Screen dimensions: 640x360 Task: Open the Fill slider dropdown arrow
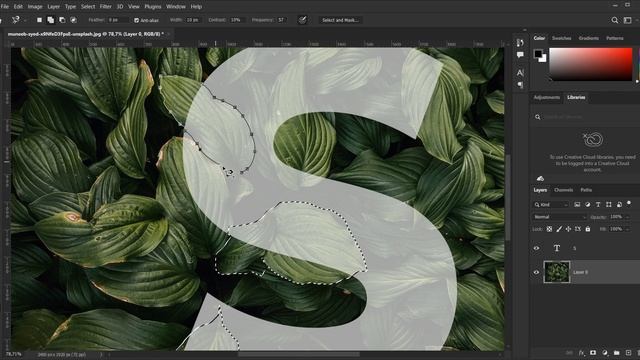628,229
